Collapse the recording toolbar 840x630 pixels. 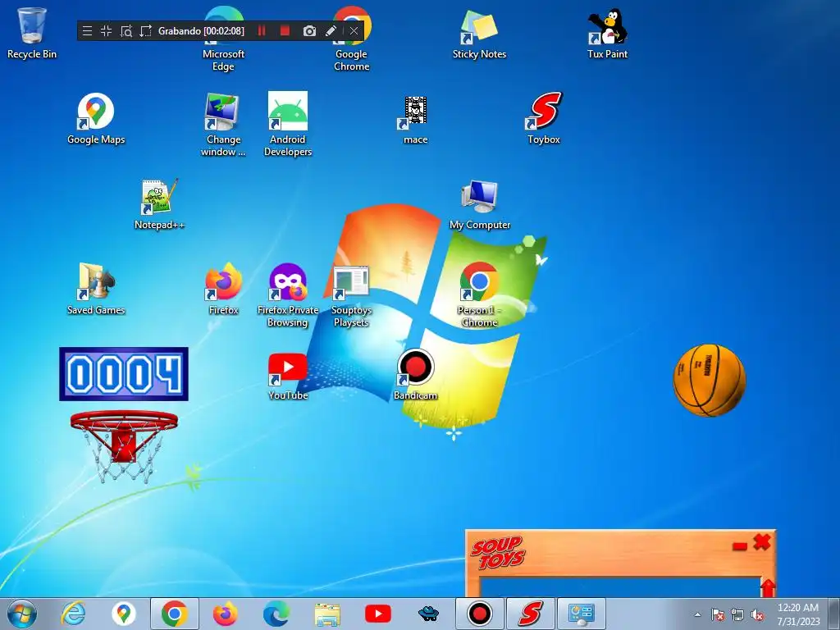point(106,31)
